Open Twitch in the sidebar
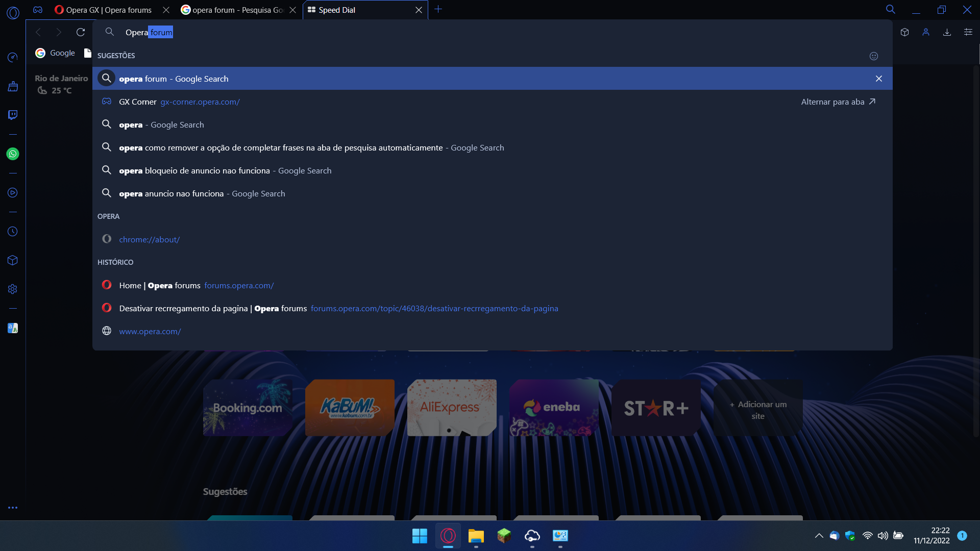 click(x=13, y=115)
